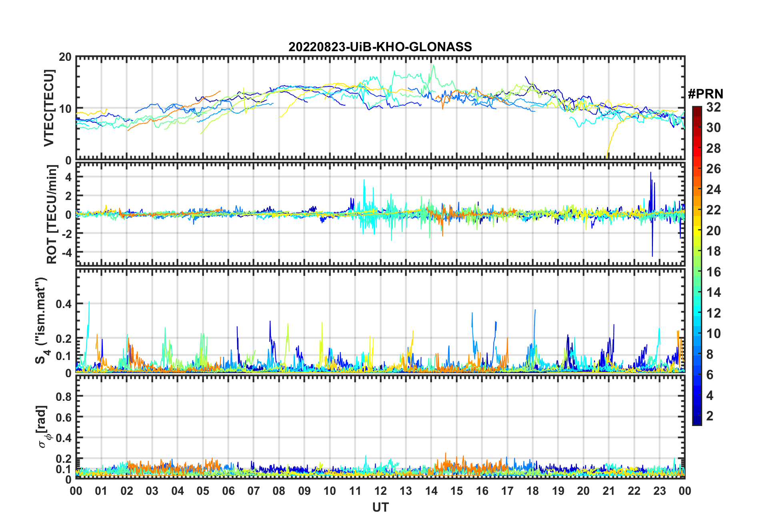The height and width of the screenshot is (532, 761).
Task: Click inside the sigma-phi plot panel
Action: [x=380, y=427]
